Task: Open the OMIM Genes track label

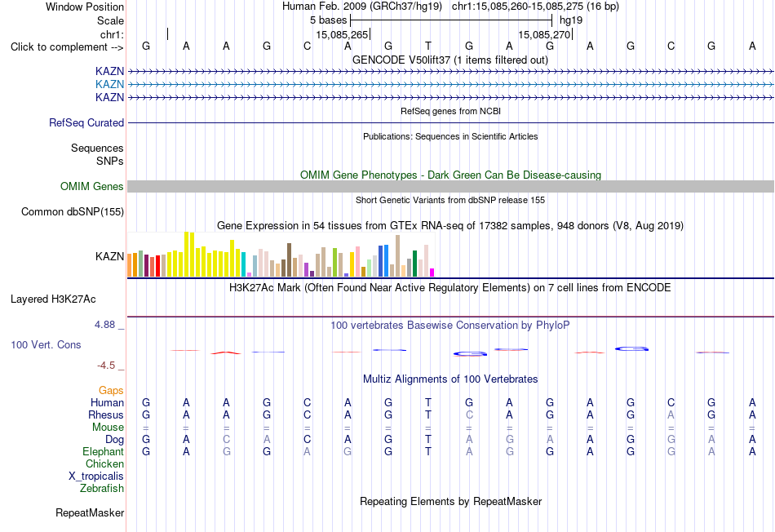Action: pyautogui.click(x=92, y=186)
